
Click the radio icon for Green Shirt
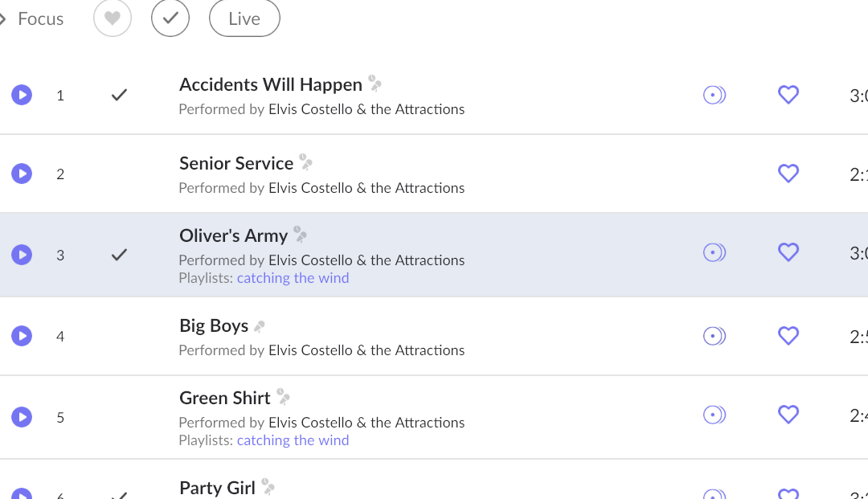(x=714, y=415)
